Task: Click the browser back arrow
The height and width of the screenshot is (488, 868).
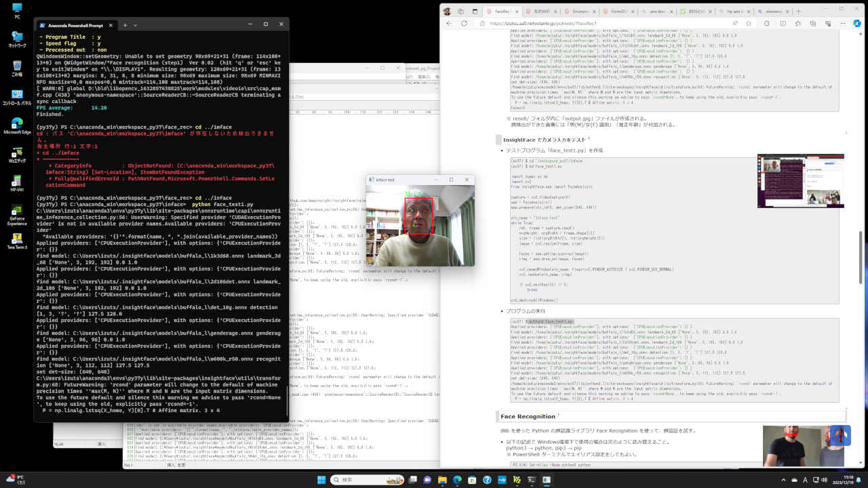Action: point(449,23)
